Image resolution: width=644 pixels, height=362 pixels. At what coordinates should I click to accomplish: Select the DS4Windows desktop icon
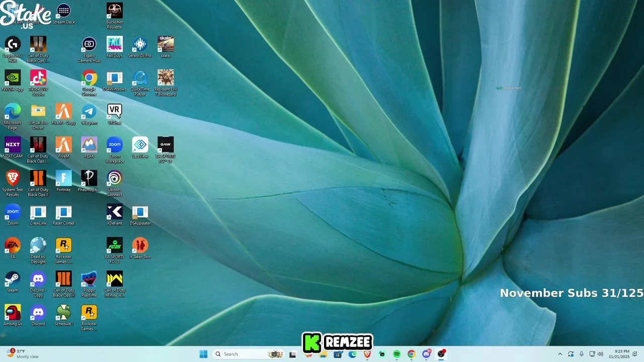pyautogui.click(x=114, y=80)
